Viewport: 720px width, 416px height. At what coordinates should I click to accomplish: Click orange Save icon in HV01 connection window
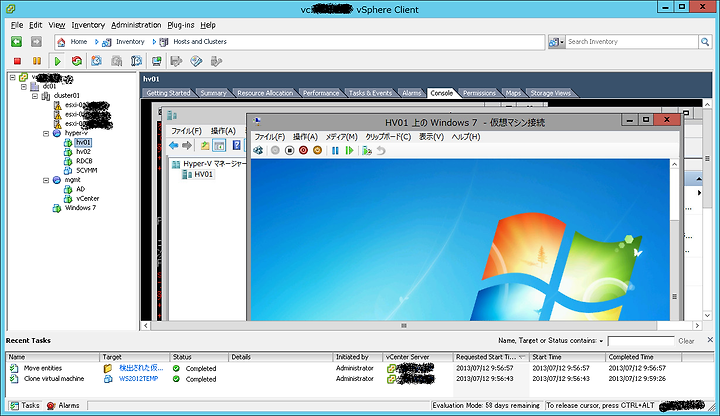pyautogui.click(x=317, y=151)
